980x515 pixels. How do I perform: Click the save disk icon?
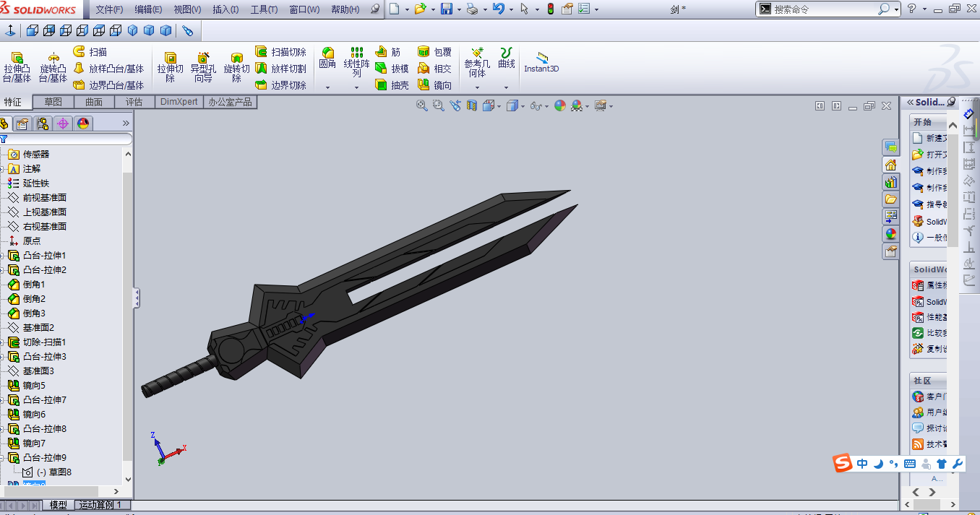447,9
